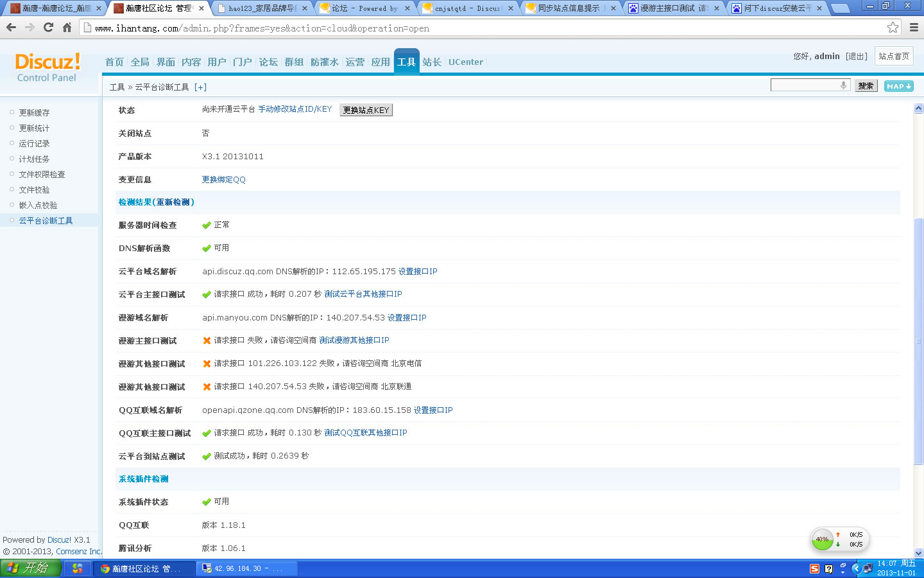This screenshot has width=924, height=578.
Task: Click 测试云平台其他接口IP link
Action: coord(363,294)
